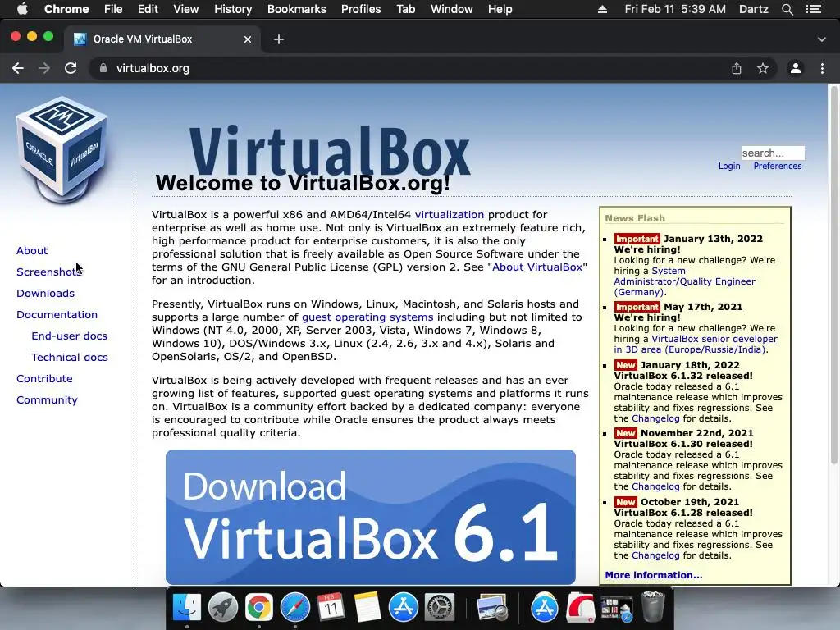
Task: Open the Profiles menu
Action: tap(361, 9)
